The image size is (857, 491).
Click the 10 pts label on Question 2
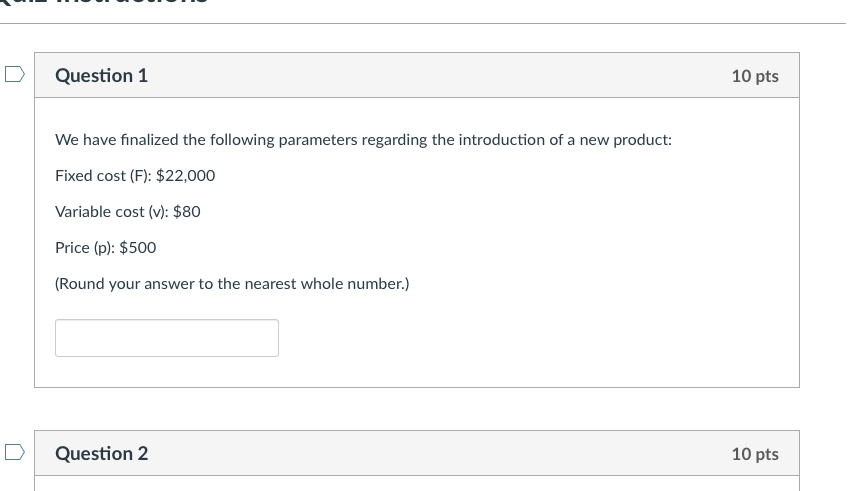pos(754,454)
